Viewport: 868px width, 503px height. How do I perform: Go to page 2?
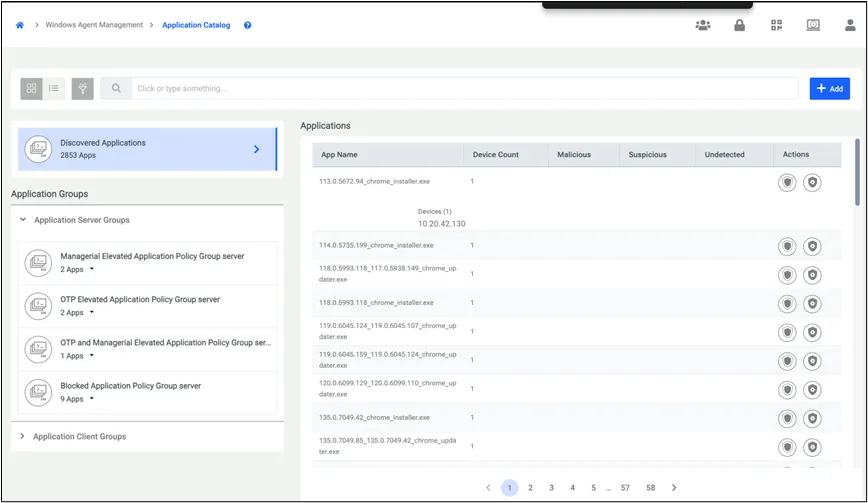click(530, 488)
